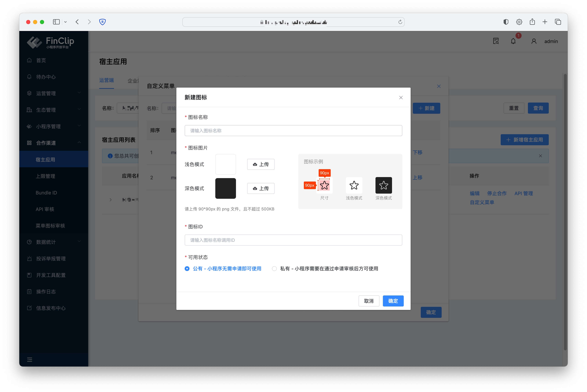The image size is (587, 392).
Task: Open 菜单图标审核 sidebar item
Action: pos(50,225)
